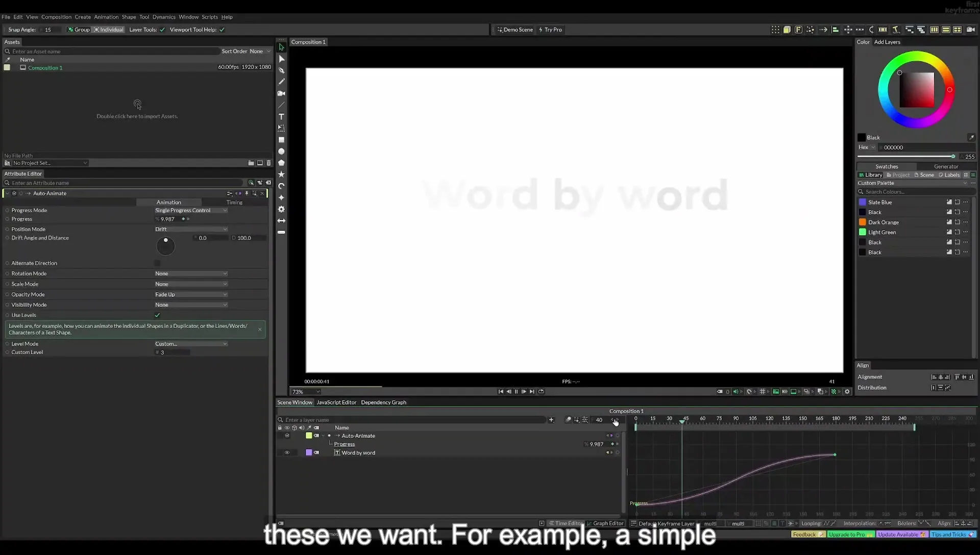The image size is (980, 555).
Task: Click Upgrade to Pro button
Action: (850, 535)
